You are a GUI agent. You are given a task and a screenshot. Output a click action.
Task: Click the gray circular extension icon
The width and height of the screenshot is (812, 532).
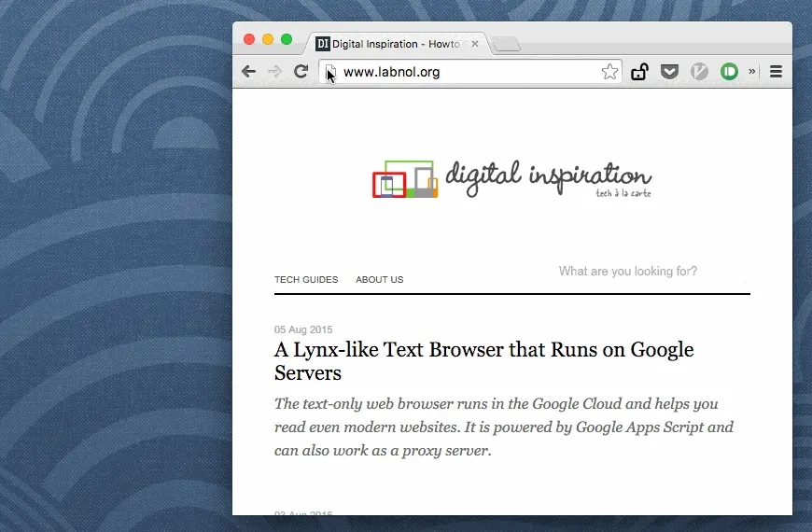699,72
